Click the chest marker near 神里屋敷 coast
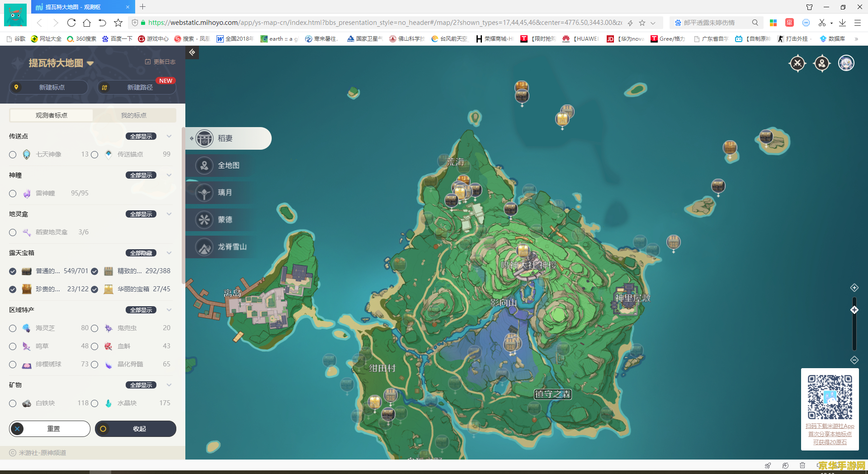Viewport: 868px width, 474px height. (x=674, y=243)
